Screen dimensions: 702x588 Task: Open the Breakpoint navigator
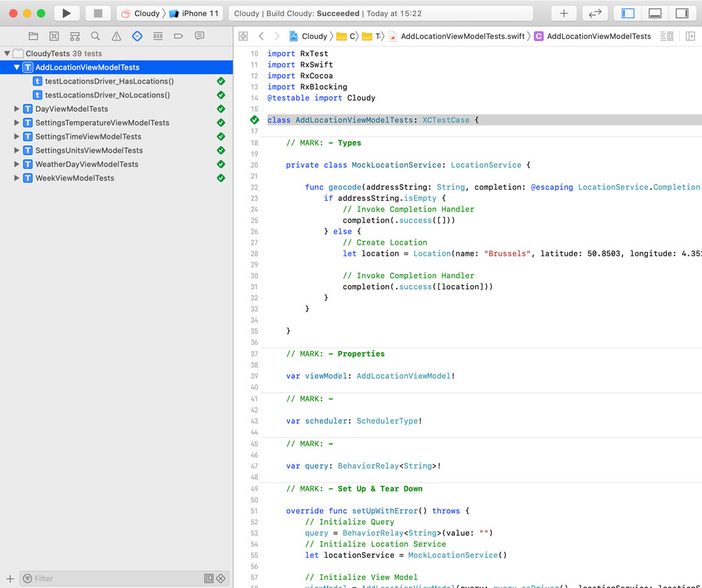point(180,36)
